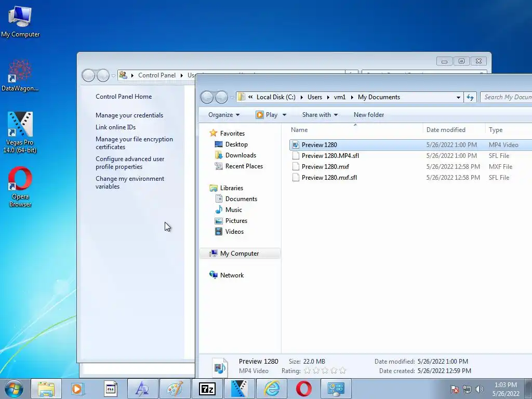The width and height of the screenshot is (532, 399).
Task: Open Internet Explorer from taskbar
Action: (272, 389)
